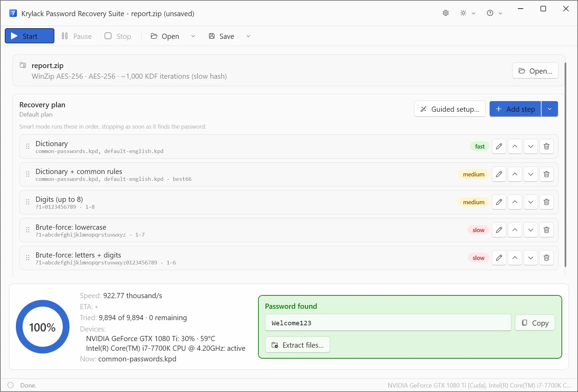The image size is (578, 392).
Task: Edit the Dictionary + common rules step
Action: 499,174
